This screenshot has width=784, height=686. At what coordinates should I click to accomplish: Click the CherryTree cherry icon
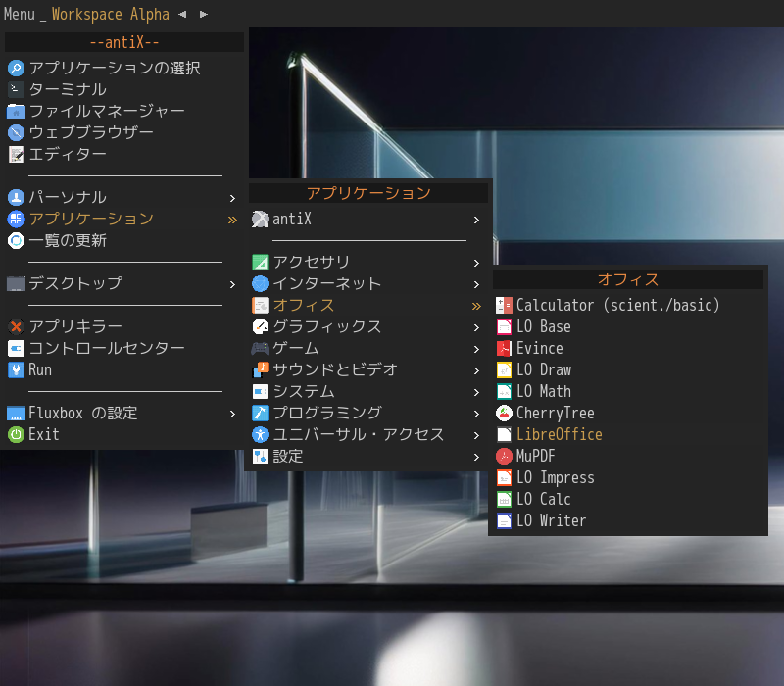(504, 413)
